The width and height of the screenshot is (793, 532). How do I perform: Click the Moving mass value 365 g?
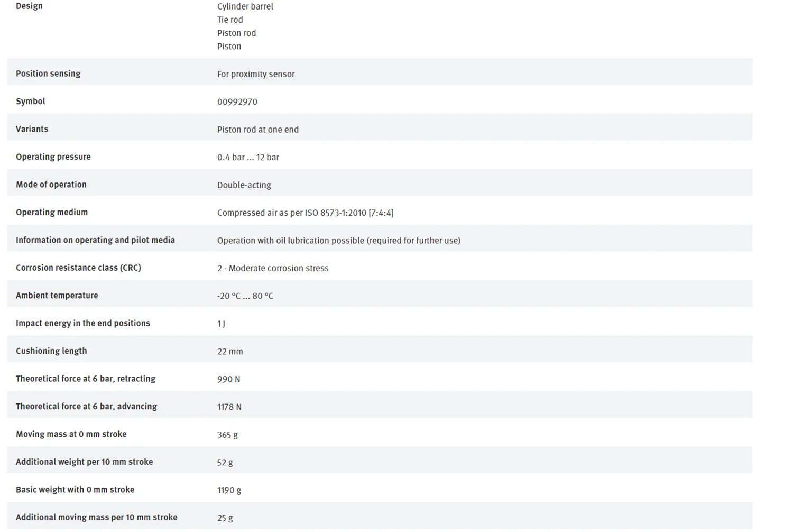[227, 435]
